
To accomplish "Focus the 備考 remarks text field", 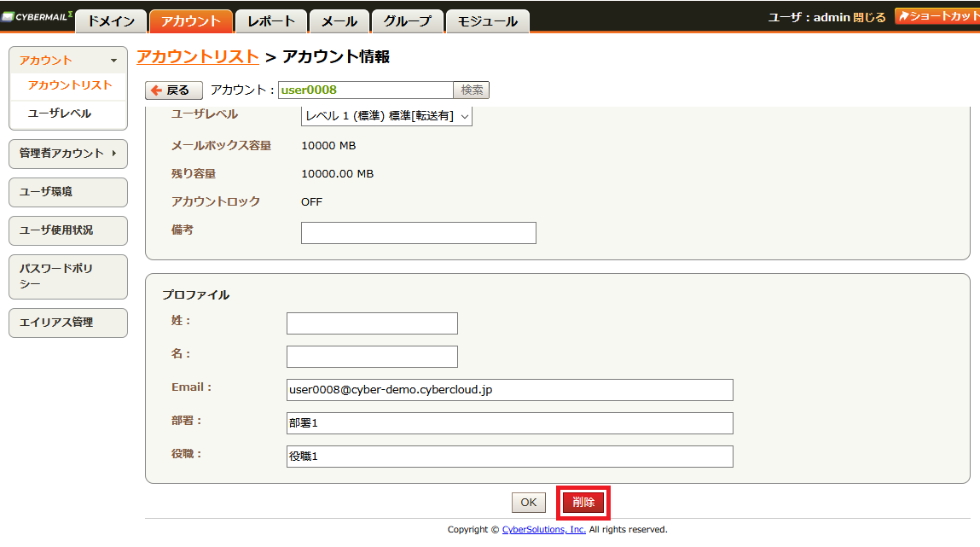I will 419,233.
